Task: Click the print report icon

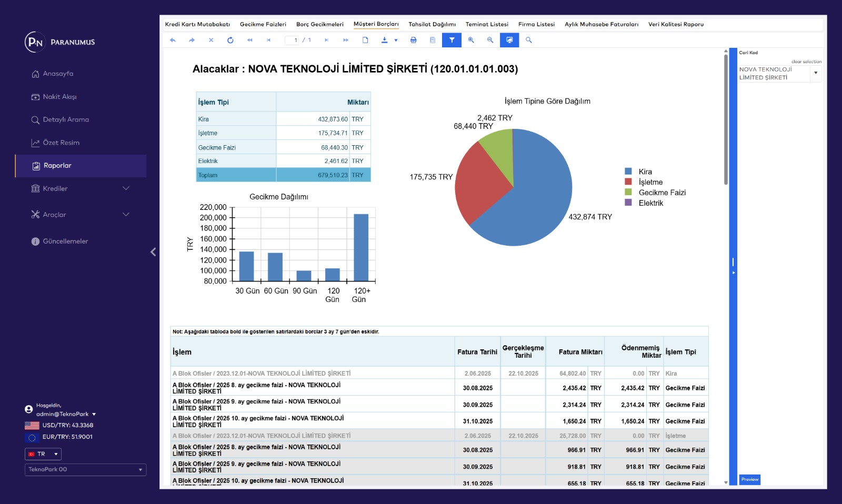Action: pyautogui.click(x=414, y=40)
